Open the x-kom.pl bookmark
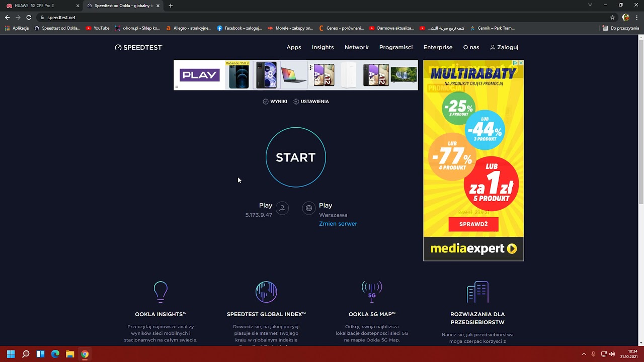Image resolution: width=644 pixels, height=362 pixels. (x=137, y=28)
